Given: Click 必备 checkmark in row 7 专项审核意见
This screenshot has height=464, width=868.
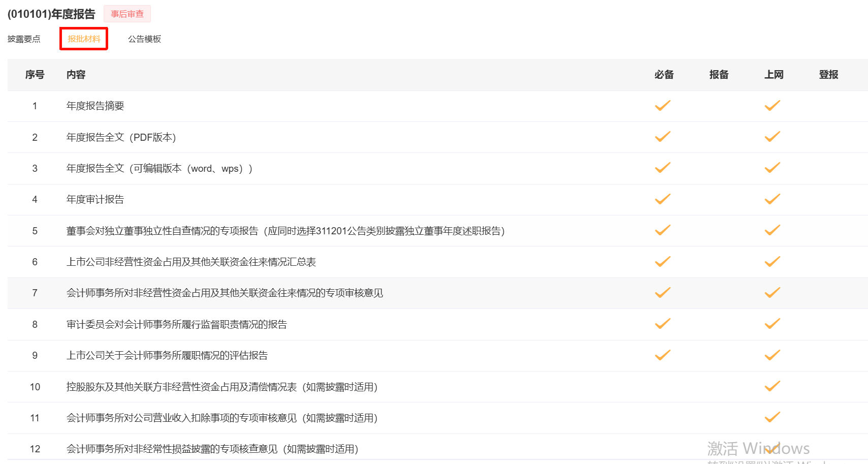Looking at the screenshot, I should point(662,293).
